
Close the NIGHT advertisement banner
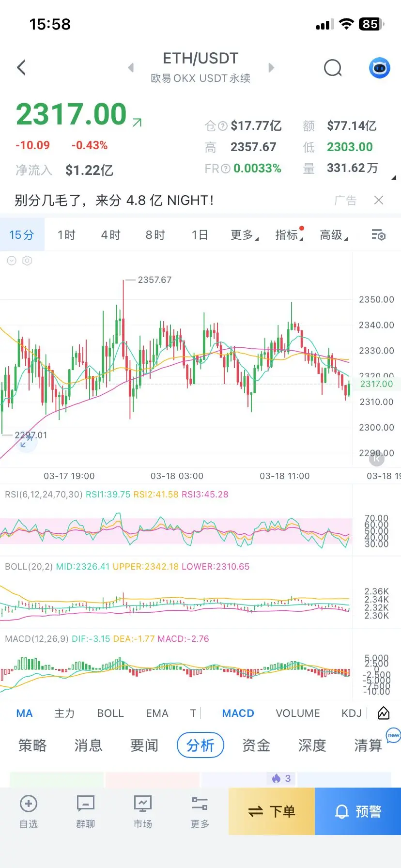379,200
